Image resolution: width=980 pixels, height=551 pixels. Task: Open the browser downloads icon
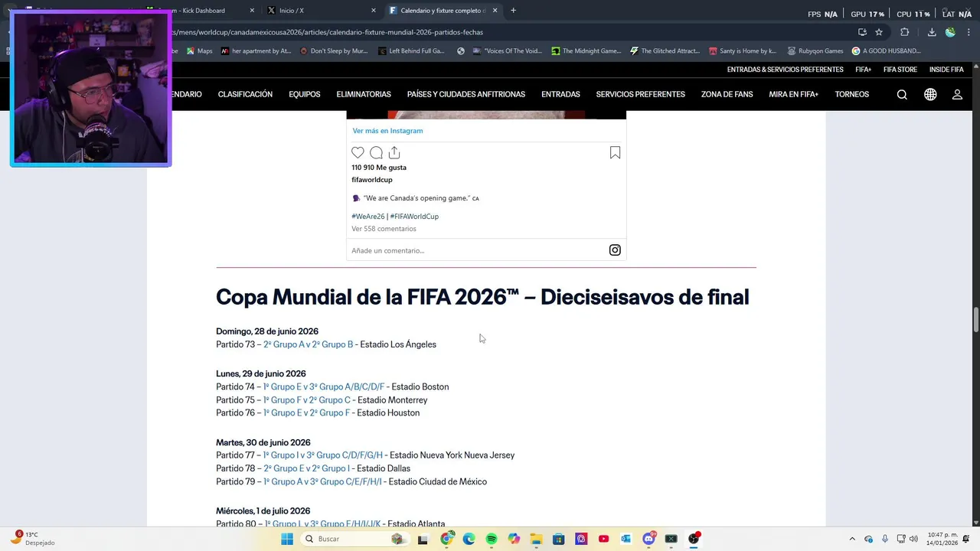932,32
